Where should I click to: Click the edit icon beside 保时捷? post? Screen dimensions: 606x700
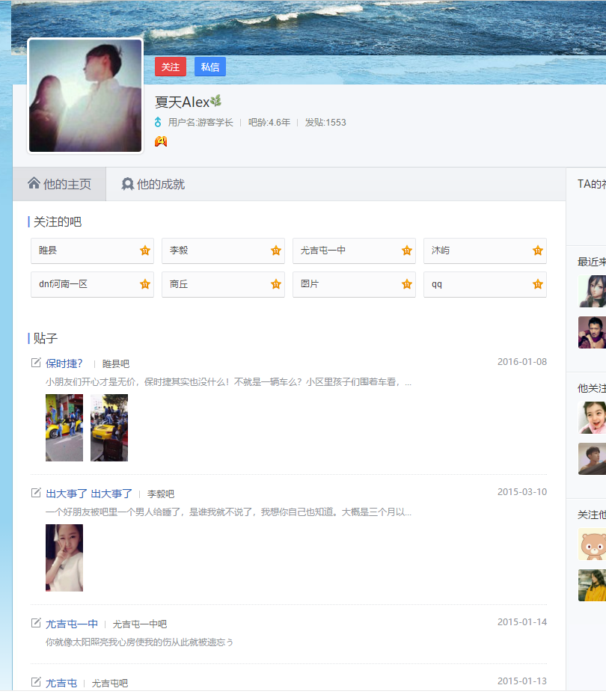[36, 363]
